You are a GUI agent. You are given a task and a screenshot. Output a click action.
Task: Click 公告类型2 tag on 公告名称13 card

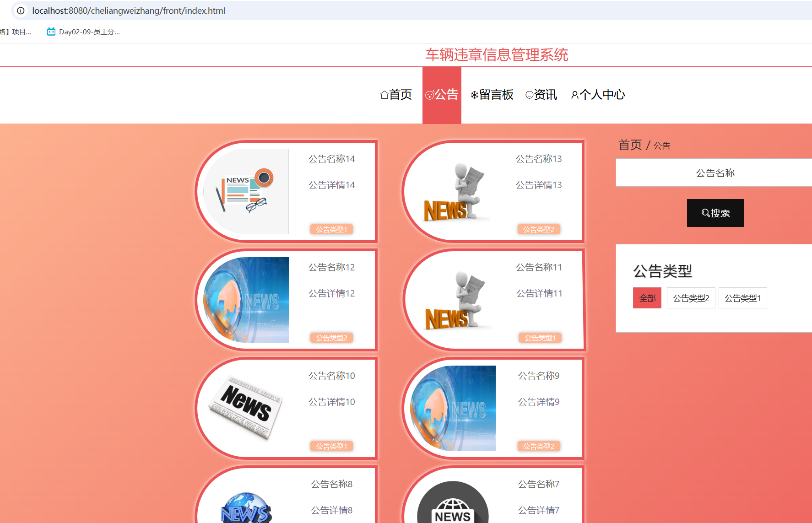pyautogui.click(x=539, y=229)
